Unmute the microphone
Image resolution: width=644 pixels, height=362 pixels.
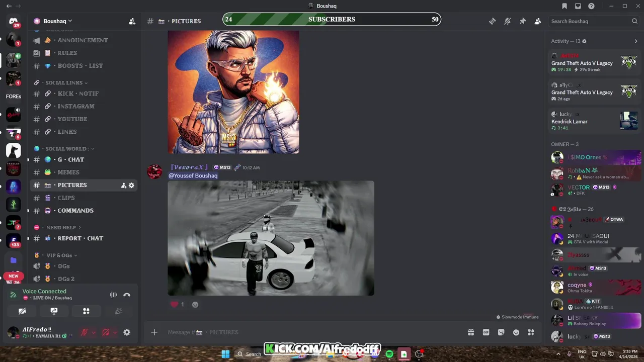[84, 332]
